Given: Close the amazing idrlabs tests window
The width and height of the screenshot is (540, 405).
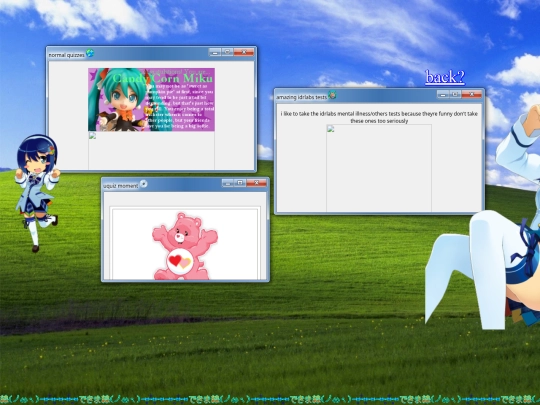Looking at the screenshot, I should 471,94.
